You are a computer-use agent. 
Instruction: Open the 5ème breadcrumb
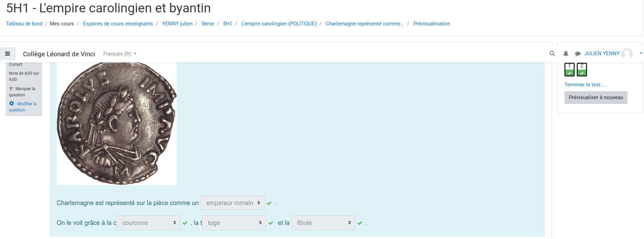[x=208, y=24]
